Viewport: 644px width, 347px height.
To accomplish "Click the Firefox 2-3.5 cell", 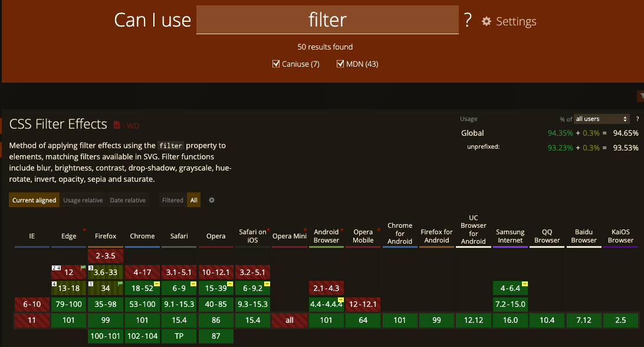I will click(x=106, y=256).
